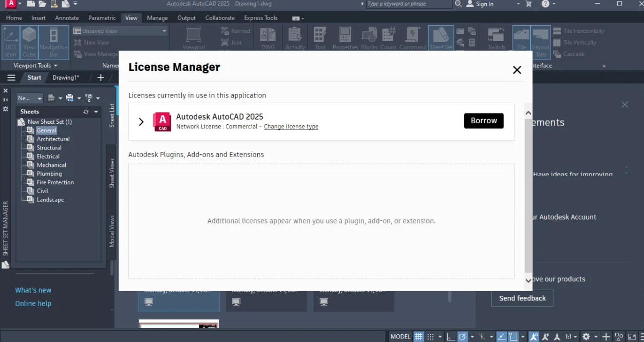Expand the Autodesk AutoCAD 2025 license details
644x342 pixels.
tap(141, 122)
